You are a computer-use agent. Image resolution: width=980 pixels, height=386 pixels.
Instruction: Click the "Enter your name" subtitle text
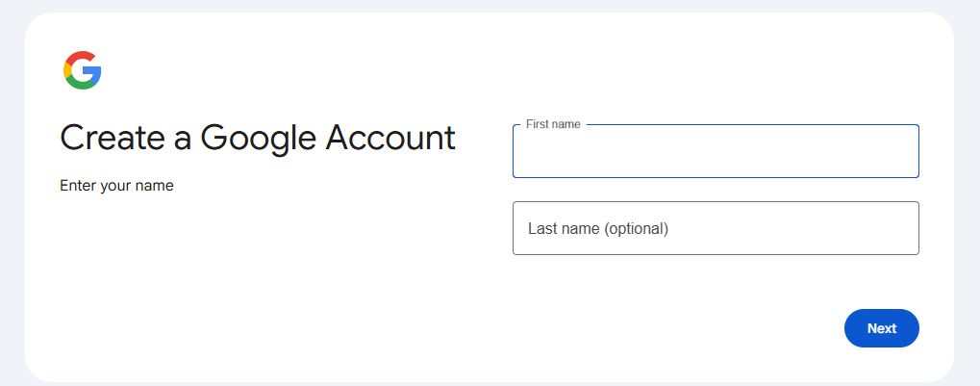pos(116,186)
